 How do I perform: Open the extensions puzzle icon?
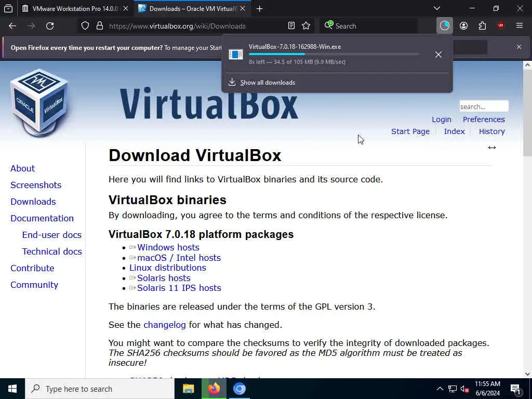click(x=482, y=26)
